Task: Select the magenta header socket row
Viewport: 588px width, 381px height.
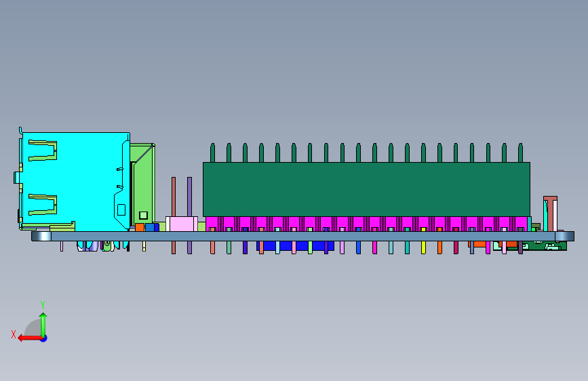Action: point(368,224)
